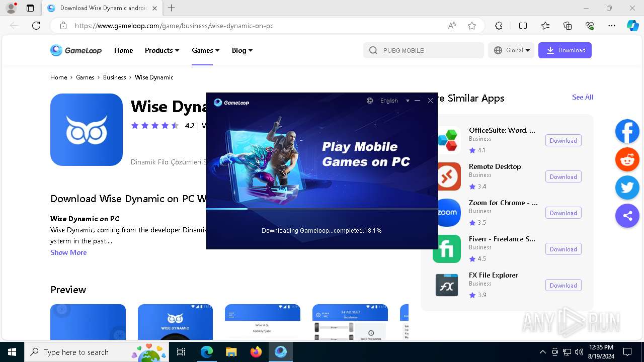Open browser Favorites list icon
This screenshot has width=644, height=362.
pyautogui.click(x=545, y=26)
